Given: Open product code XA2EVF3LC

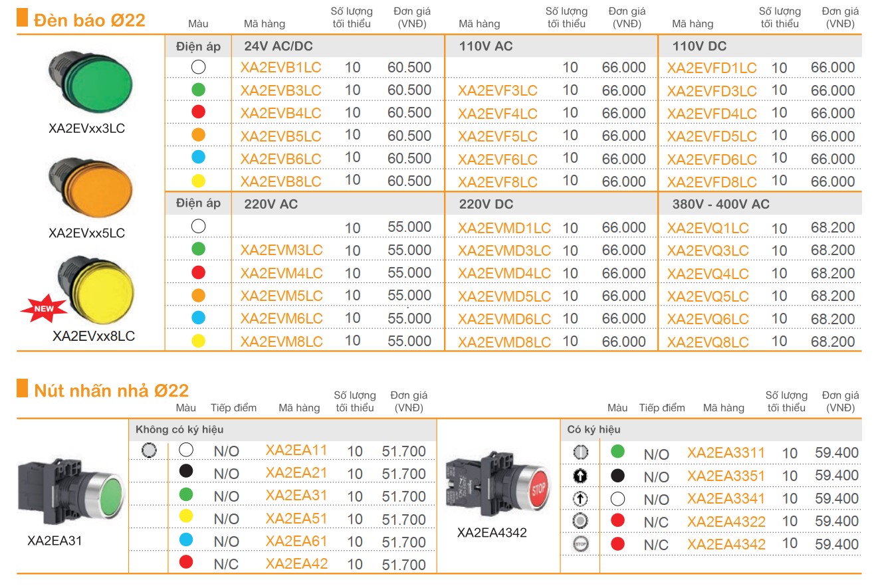Looking at the screenshot, I should point(498,90).
